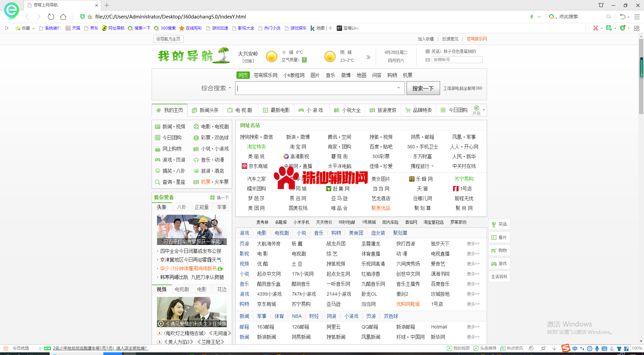
Task: Click the Sogou input method S icon
Action: coord(566,348)
